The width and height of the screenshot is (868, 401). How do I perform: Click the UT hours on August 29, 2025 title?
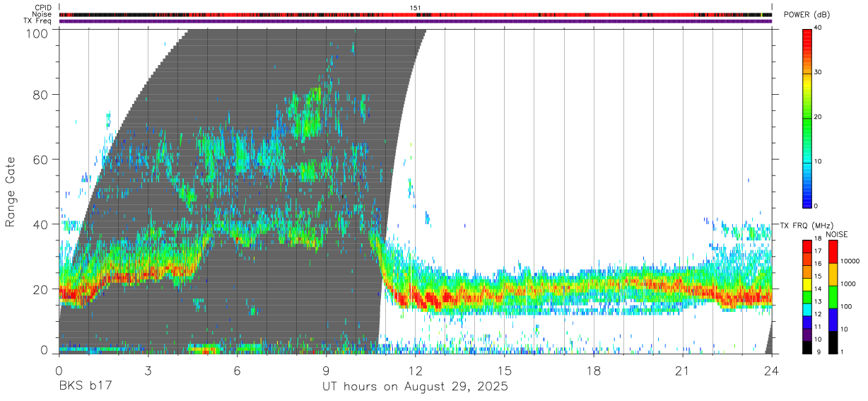point(416,387)
